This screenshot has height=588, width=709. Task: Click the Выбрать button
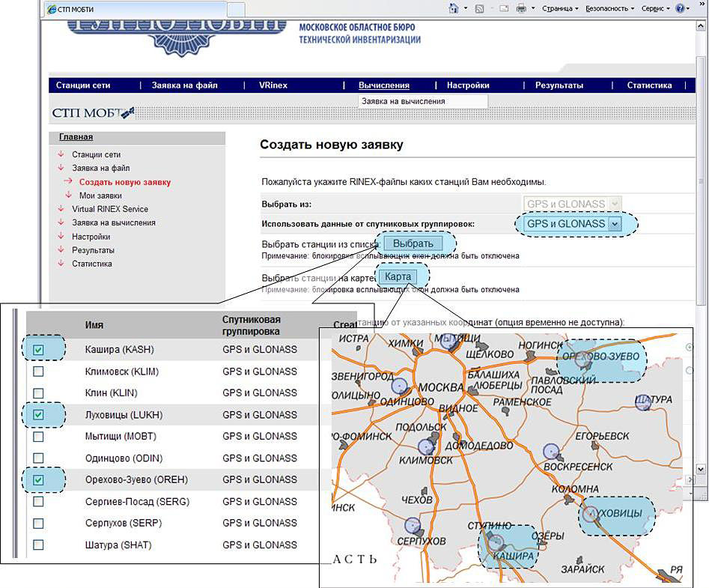pos(413,243)
